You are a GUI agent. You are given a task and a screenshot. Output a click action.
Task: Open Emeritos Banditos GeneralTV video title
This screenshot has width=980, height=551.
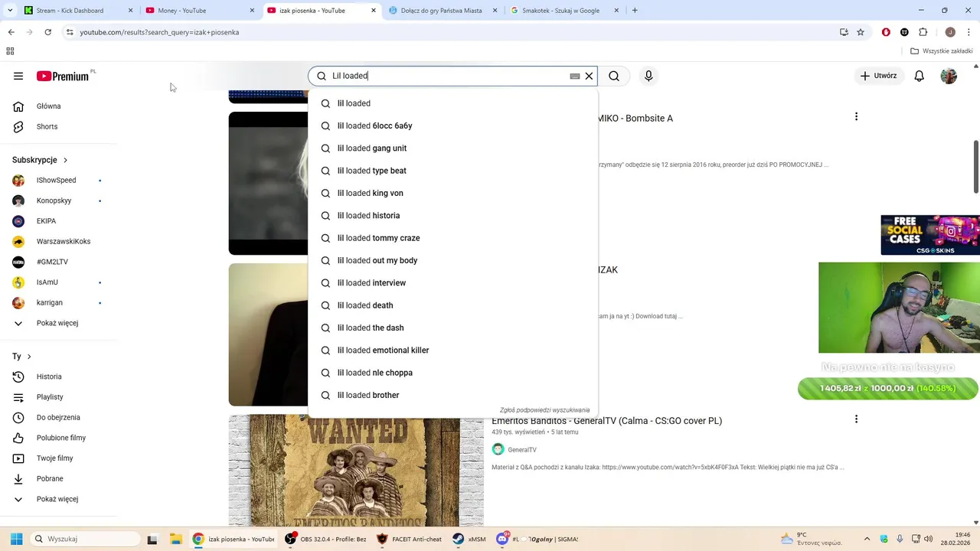(606, 421)
